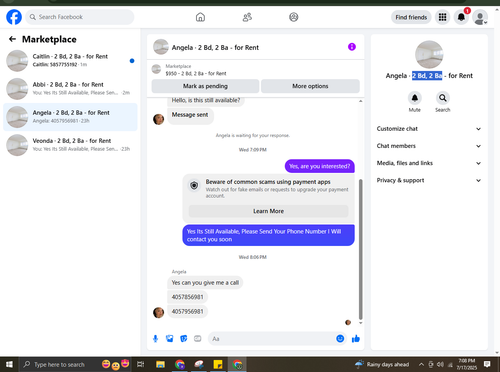Click the taskbar clock

[467, 364]
